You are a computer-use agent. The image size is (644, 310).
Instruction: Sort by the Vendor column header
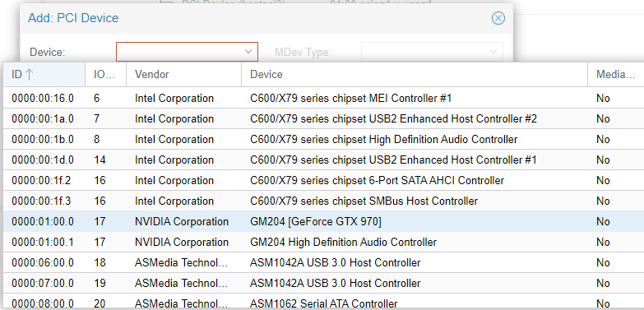point(183,74)
